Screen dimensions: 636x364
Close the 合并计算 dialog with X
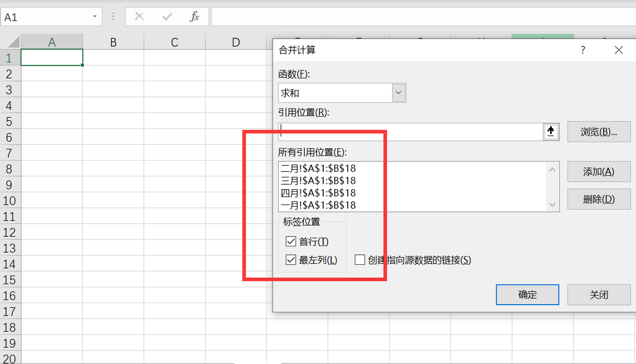pyautogui.click(x=619, y=50)
